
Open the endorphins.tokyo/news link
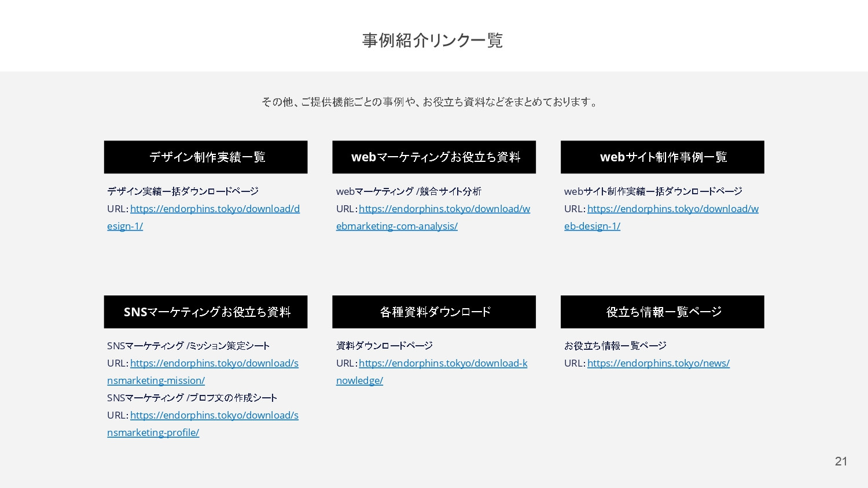point(659,363)
